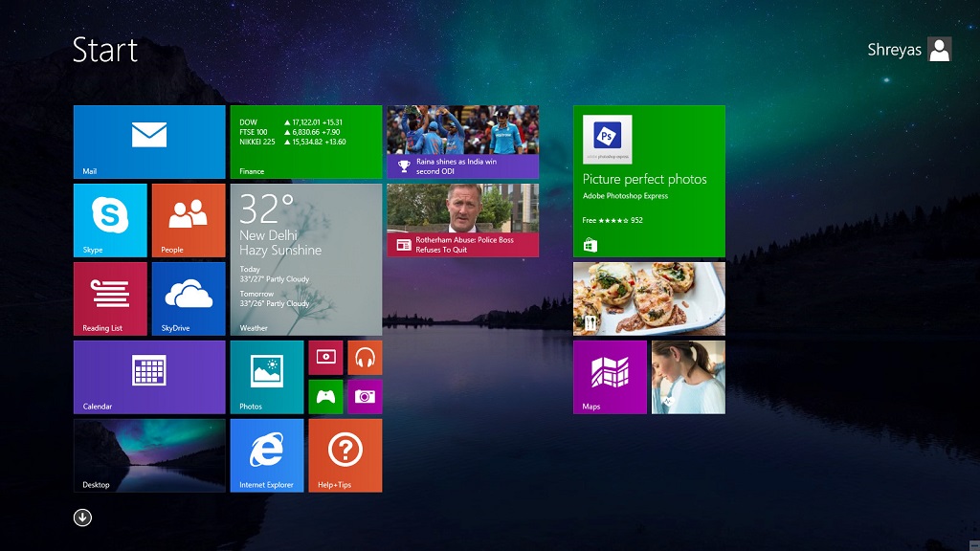Open the Maps app
This screenshot has height=551, width=980.
610,376
